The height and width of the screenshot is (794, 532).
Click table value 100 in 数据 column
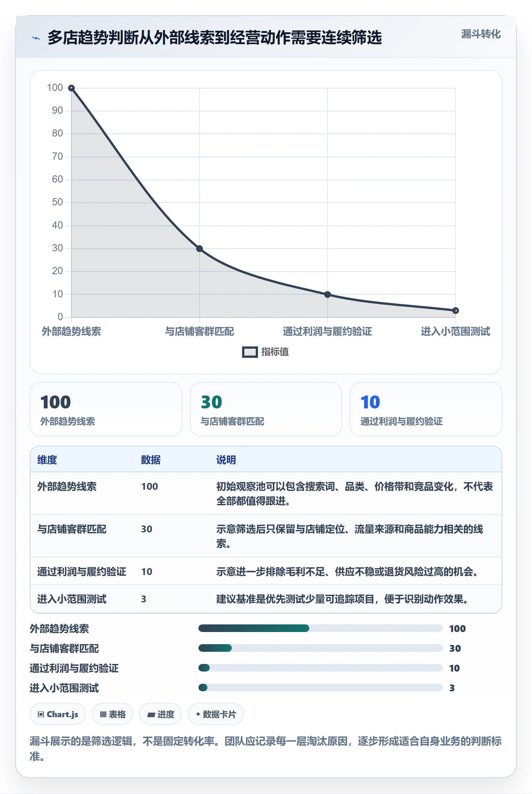click(x=150, y=487)
